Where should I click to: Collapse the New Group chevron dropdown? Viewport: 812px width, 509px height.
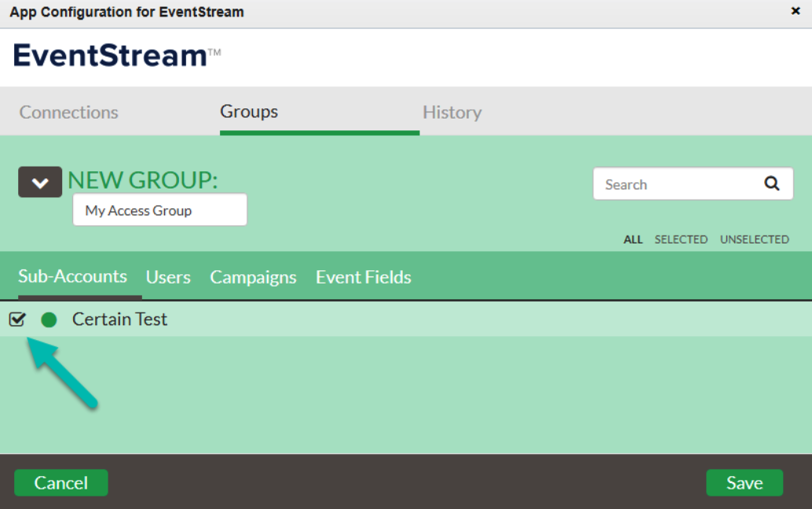point(40,182)
